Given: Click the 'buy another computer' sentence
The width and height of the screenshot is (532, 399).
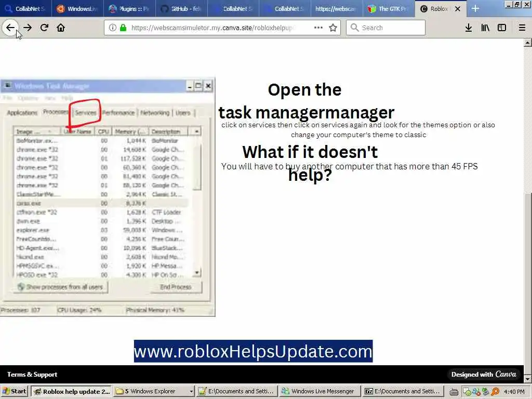Looking at the screenshot, I should pyautogui.click(x=350, y=166).
